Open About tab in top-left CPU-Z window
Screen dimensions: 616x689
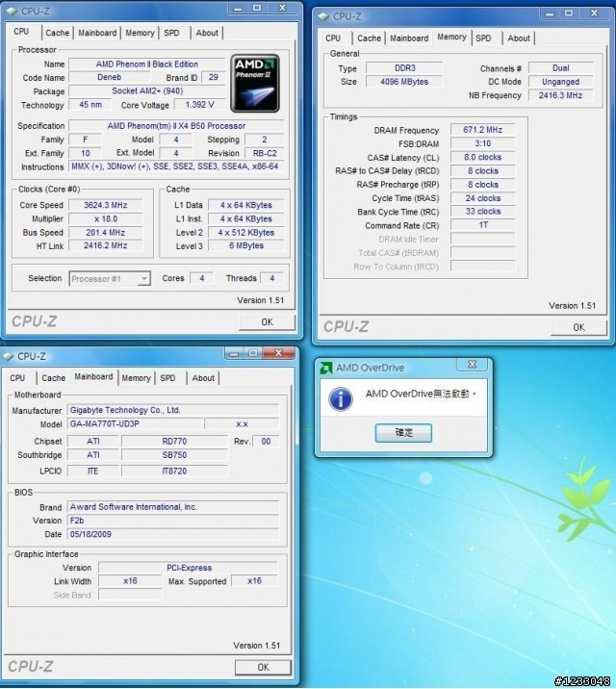coord(207,33)
